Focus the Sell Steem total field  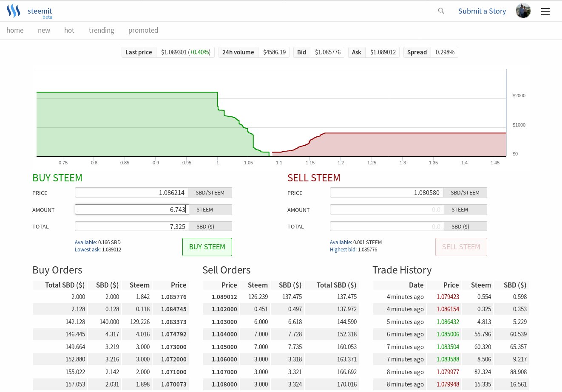tap(387, 226)
